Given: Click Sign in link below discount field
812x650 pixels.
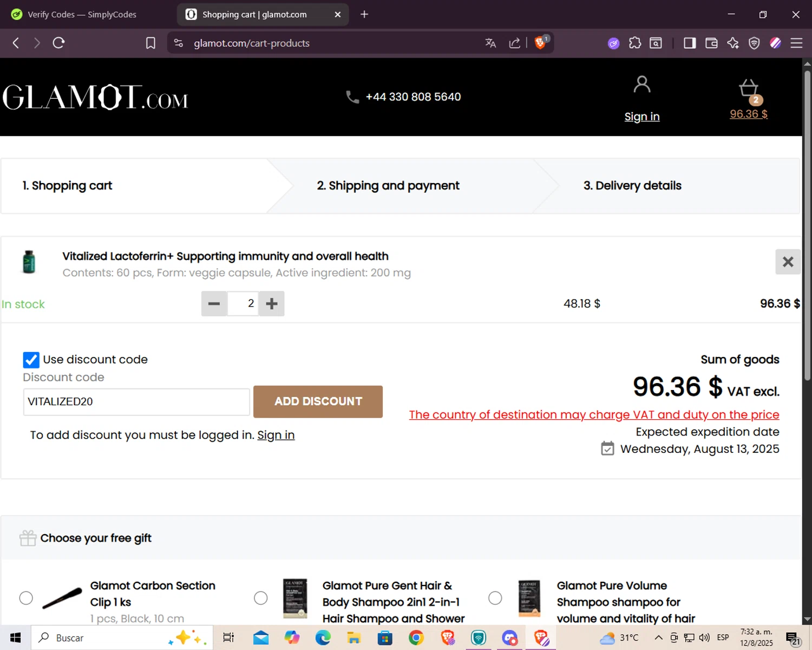Looking at the screenshot, I should (x=276, y=435).
